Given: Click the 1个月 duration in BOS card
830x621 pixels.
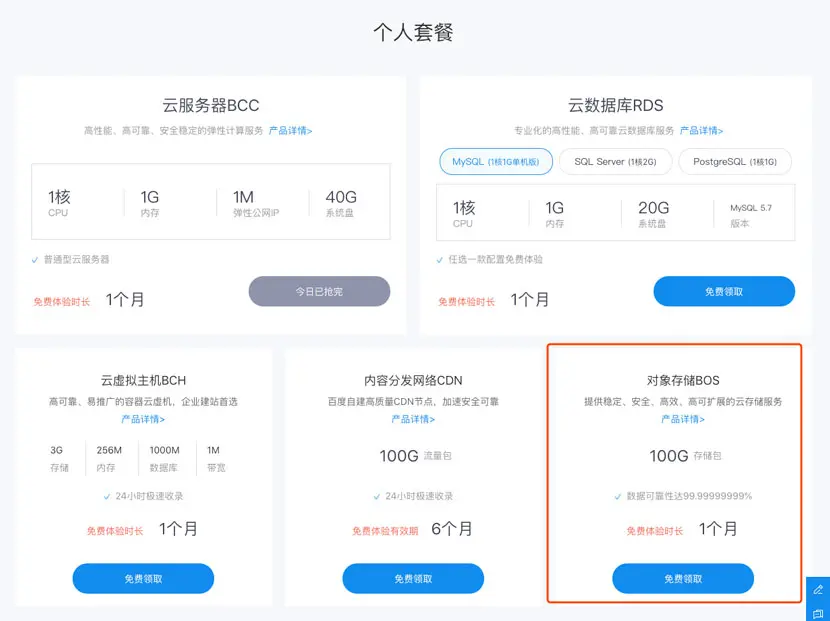Looking at the screenshot, I should (x=718, y=528).
